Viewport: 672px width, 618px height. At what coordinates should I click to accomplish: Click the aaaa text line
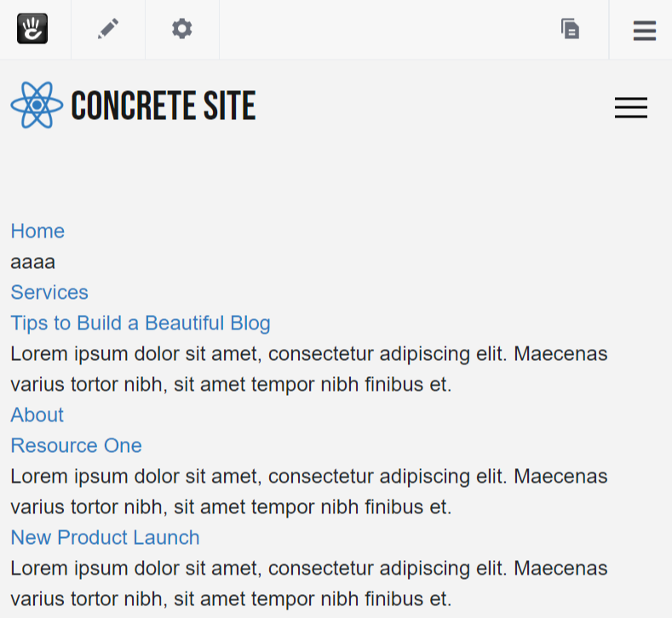click(33, 262)
